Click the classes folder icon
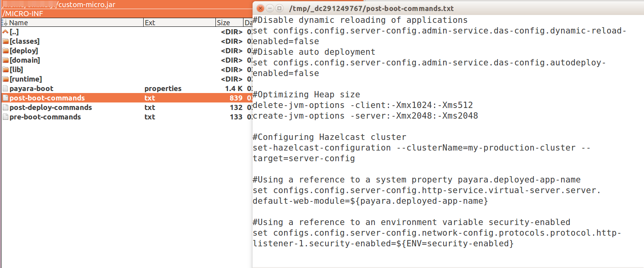 point(6,41)
